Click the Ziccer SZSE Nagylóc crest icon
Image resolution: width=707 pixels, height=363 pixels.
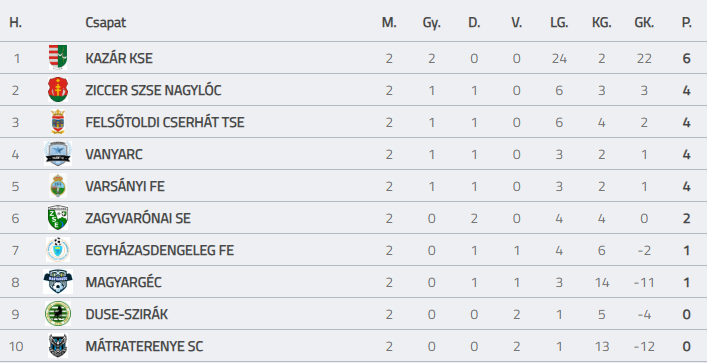click(58, 90)
